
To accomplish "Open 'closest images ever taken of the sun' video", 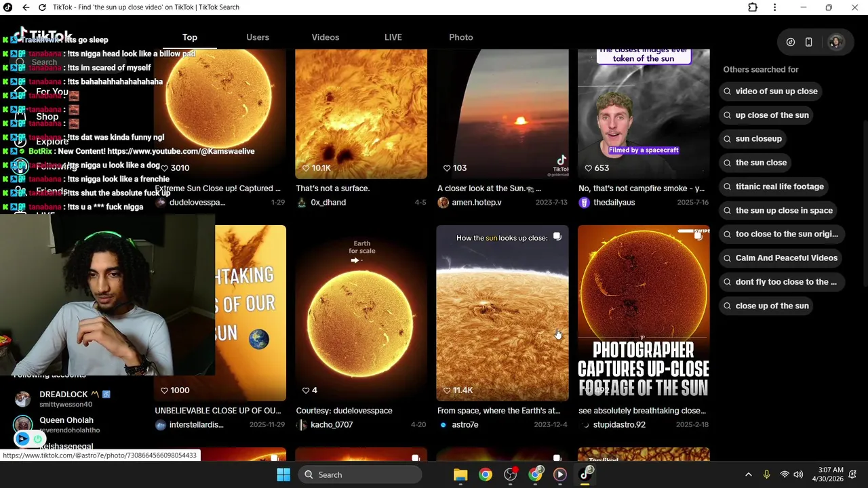I will pyautogui.click(x=644, y=114).
